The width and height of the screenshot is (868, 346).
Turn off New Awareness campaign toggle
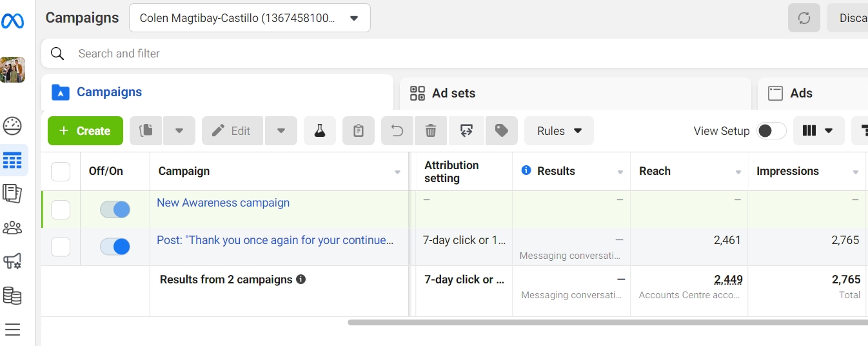(x=115, y=209)
